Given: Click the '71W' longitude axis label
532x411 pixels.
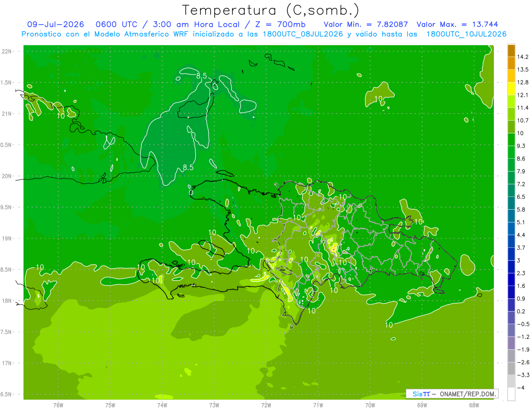Looking at the screenshot, I should [318, 405].
